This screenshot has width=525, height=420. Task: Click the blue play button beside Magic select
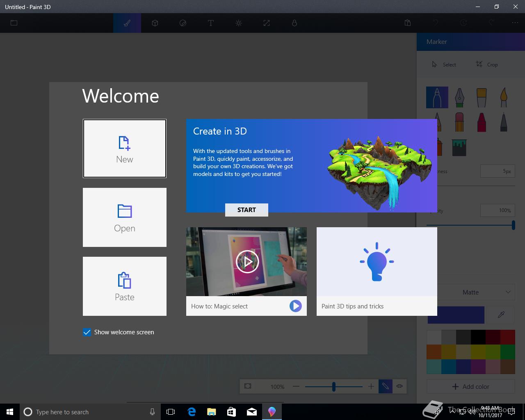click(295, 306)
